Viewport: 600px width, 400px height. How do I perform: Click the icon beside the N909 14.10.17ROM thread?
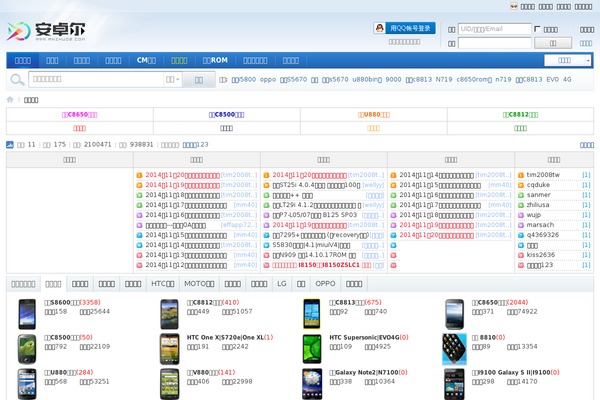pos(266,255)
